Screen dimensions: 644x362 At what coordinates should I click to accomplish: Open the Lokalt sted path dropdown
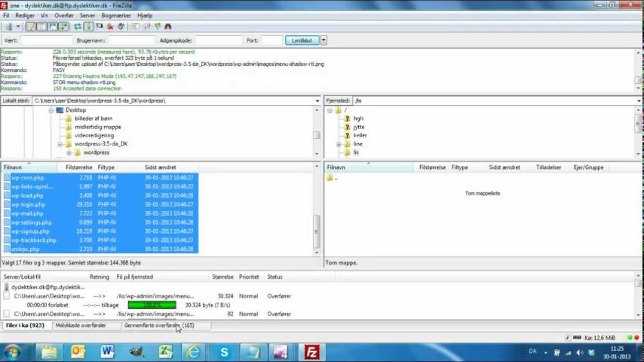317,101
